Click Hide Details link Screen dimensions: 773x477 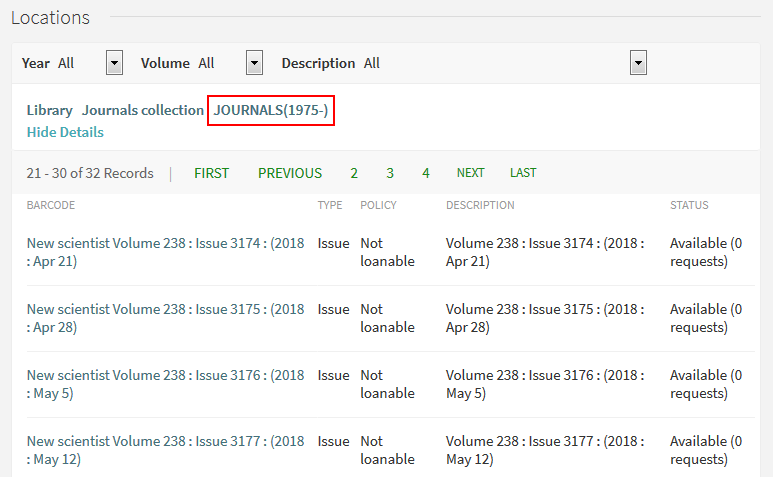(x=65, y=132)
